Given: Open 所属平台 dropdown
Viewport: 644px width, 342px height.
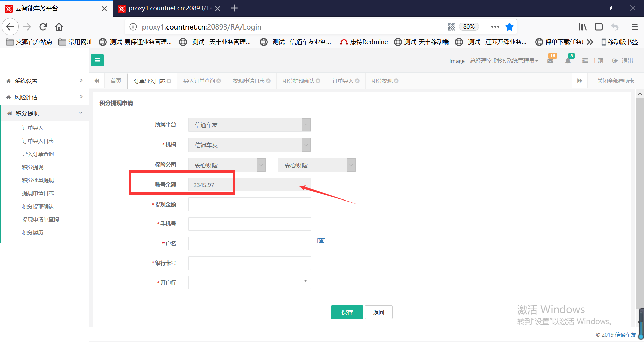Looking at the screenshot, I should point(249,125).
